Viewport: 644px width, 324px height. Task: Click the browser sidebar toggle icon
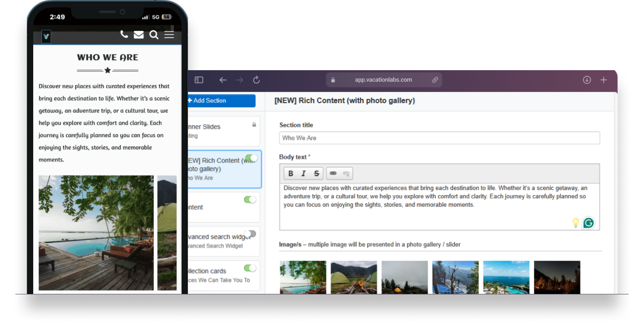click(199, 80)
